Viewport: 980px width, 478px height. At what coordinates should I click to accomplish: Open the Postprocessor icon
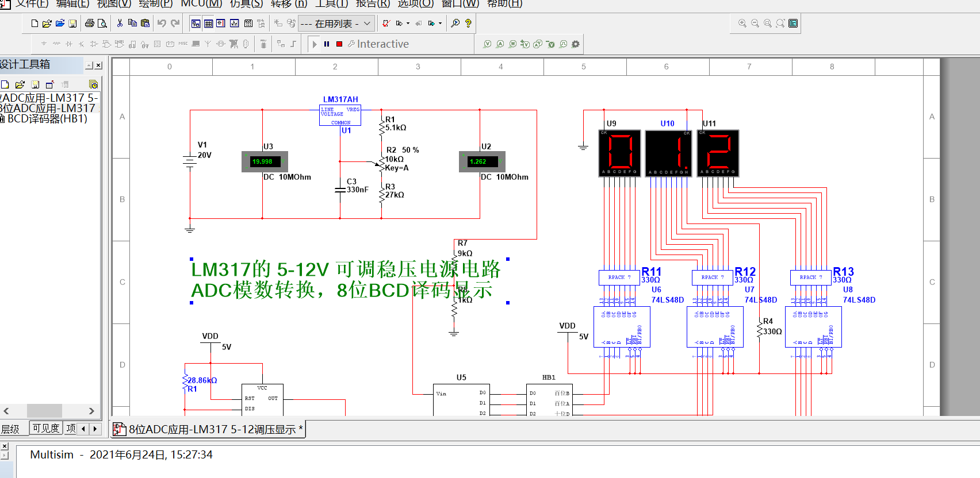tap(248, 24)
